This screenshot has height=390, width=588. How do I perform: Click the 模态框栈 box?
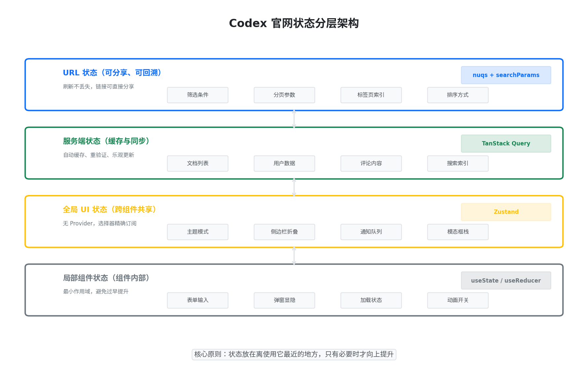458,232
